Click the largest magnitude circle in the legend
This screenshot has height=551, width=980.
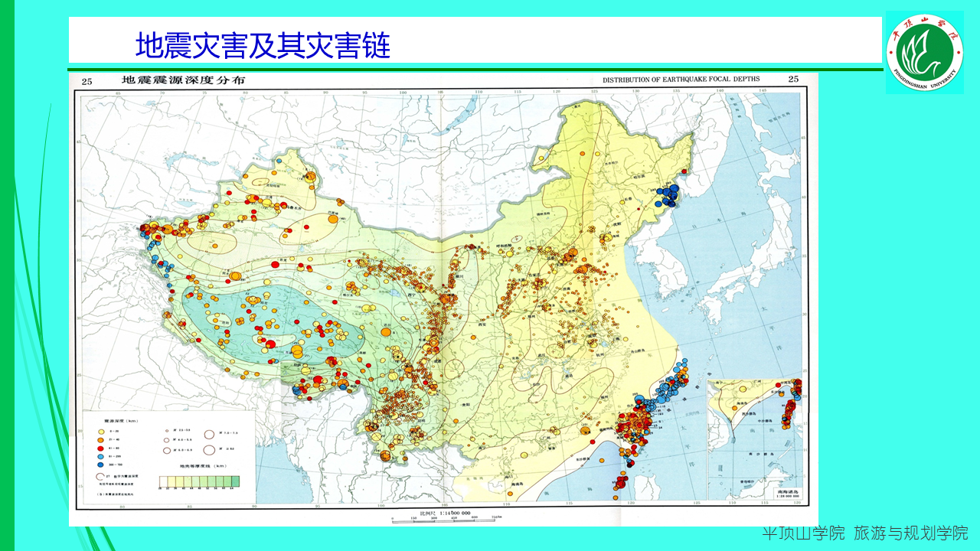coord(209,448)
